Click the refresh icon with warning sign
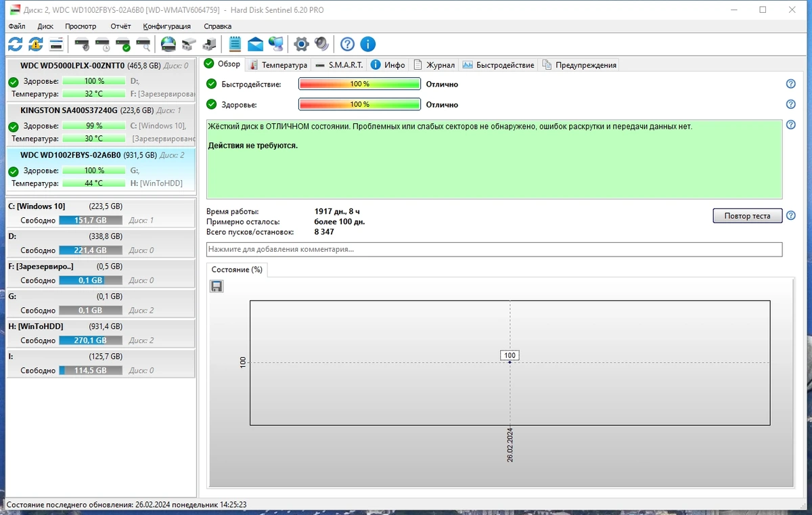This screenshot has height=515, width=812. click(36, 45)
